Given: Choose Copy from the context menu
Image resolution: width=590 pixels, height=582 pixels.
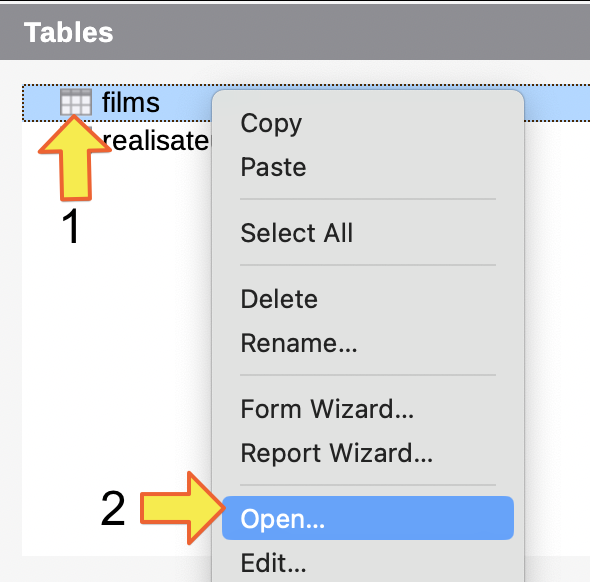Looking at the screenshot, I should [271, 124].
